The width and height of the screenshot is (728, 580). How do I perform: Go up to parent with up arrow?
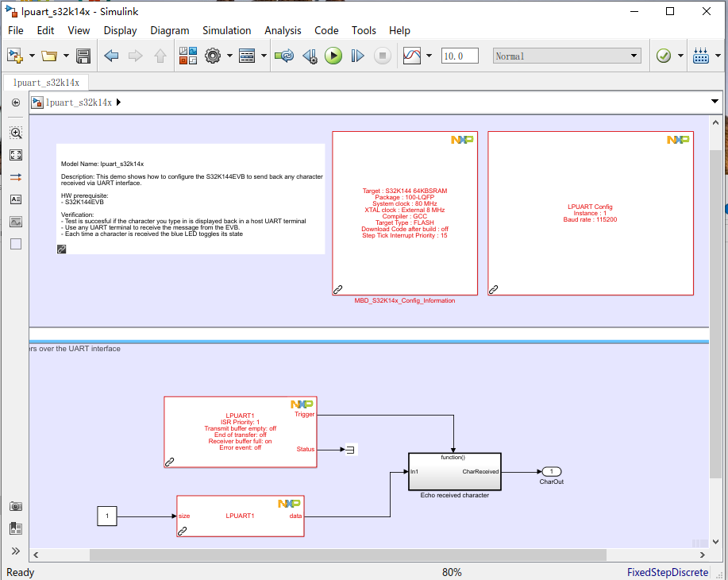point(160,56)
